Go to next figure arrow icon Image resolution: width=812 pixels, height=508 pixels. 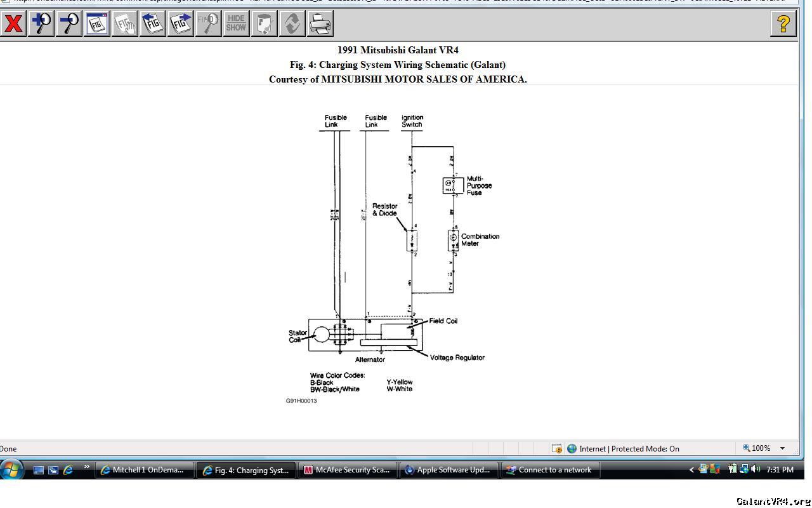click(181, 24)
